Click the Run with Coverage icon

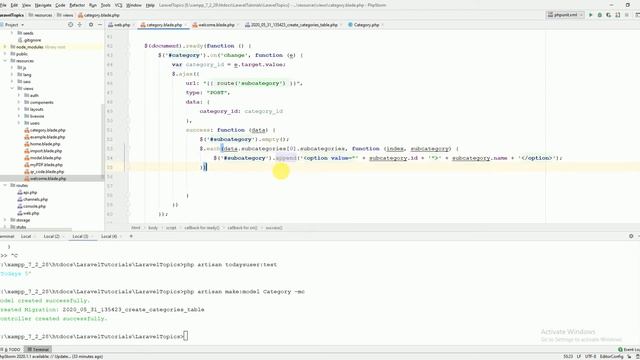[x=609, y=15]
